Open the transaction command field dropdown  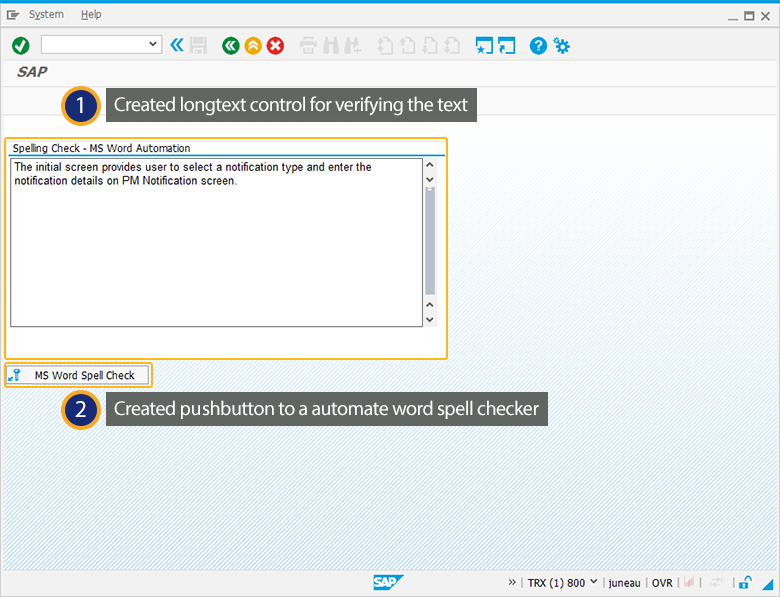pos(153,44)
